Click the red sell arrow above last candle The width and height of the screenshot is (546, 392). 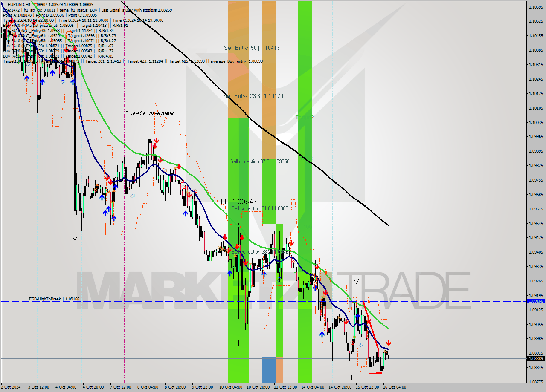click(x=389, y=343)
